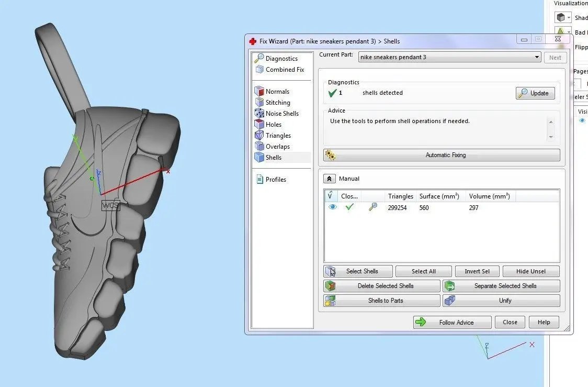
Task: Click the '1 shells detected' diagnostic checkmark
Action: point(332,93)
